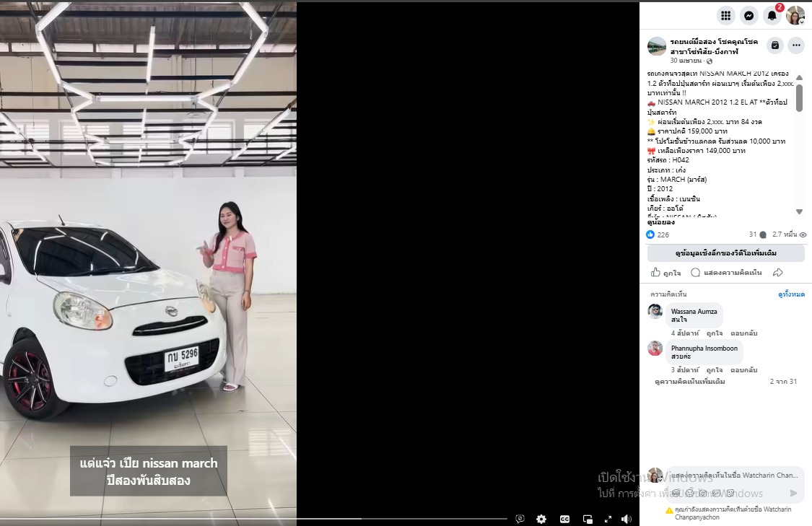The height and width of the screenshot is (526, 812).
Task: Click the blue like reaction icon showing 226
Action: click(x=651, y=234)
